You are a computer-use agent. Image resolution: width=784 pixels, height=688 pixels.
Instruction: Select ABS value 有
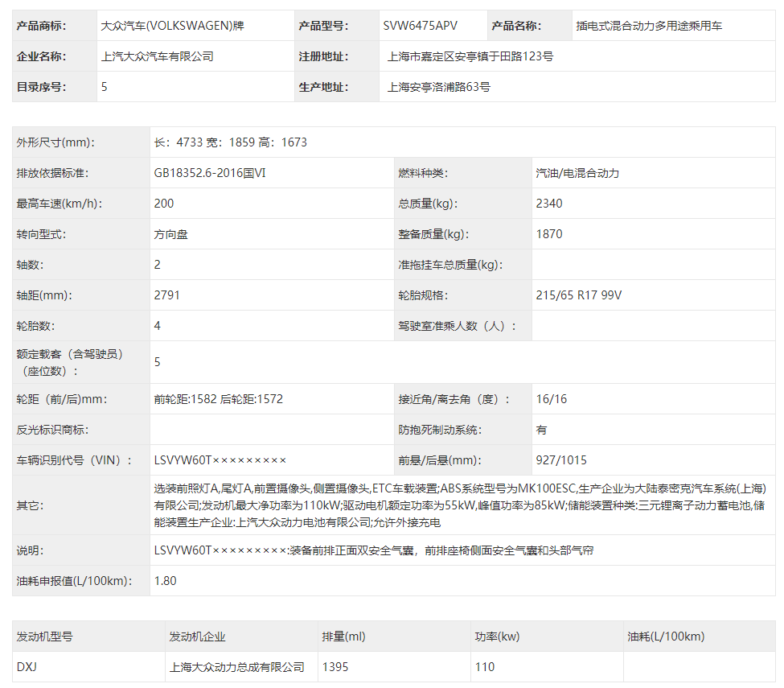[541, 430]
